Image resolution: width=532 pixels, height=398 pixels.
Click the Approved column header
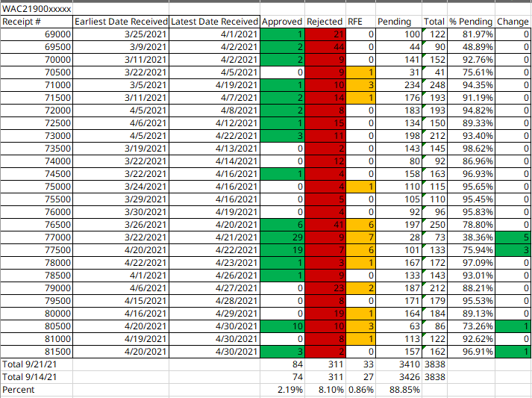click(x=282, y=22)
